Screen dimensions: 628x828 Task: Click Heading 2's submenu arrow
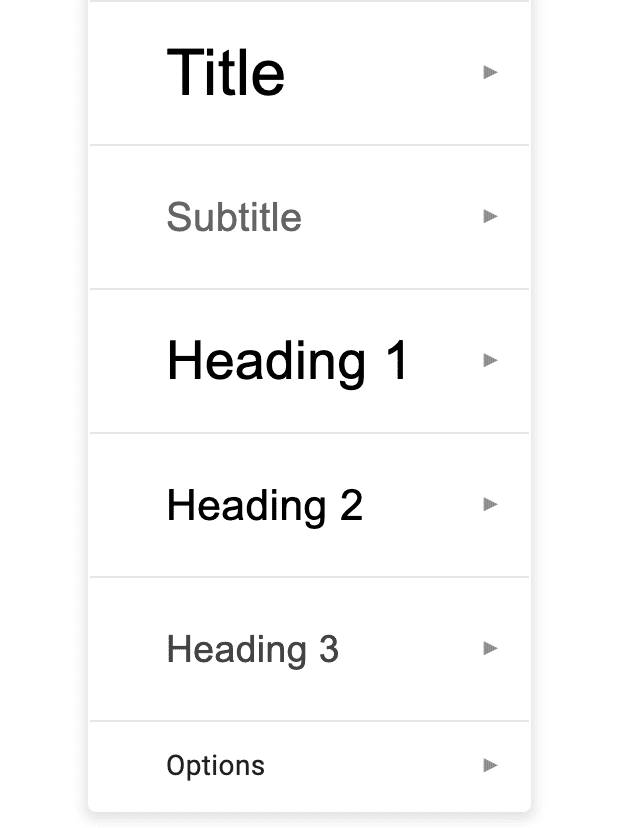pos(490,505)
